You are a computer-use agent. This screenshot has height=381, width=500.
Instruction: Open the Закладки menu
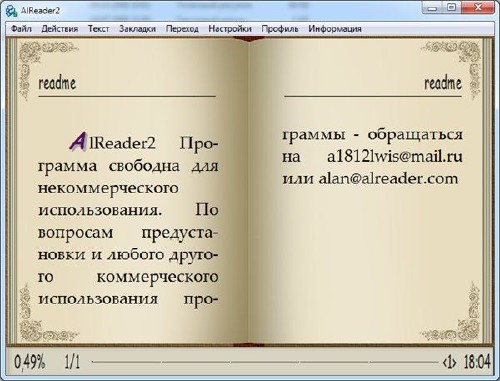point(137,29)
